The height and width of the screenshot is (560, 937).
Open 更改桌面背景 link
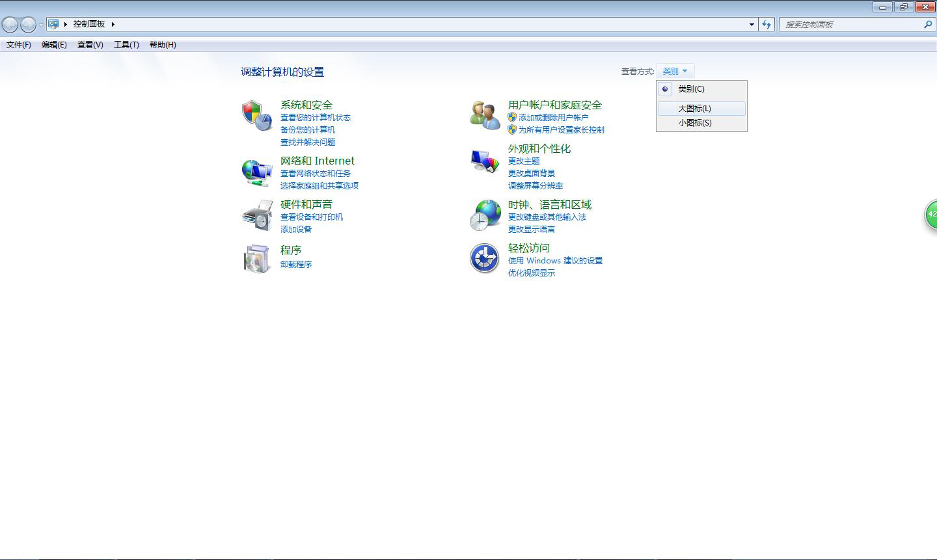[x=532, y=174]
